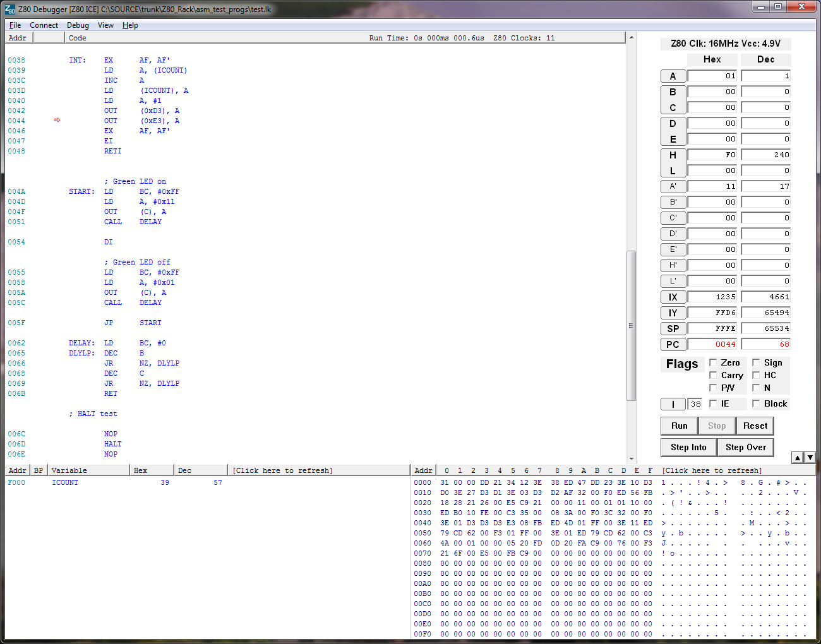Click the A register button
Viewport: 821px width, 644px height.
coord(673,76)
